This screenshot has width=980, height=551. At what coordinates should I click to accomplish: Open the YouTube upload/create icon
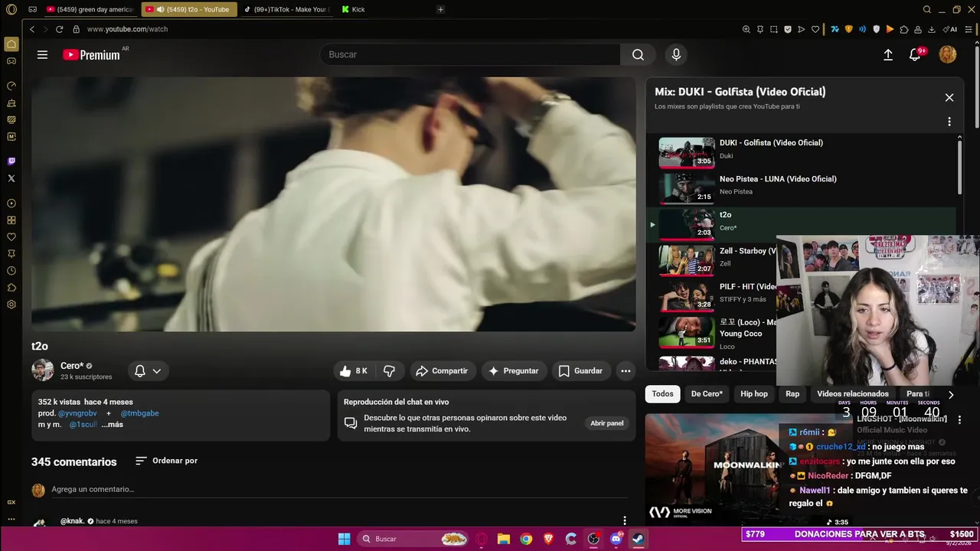888,54
